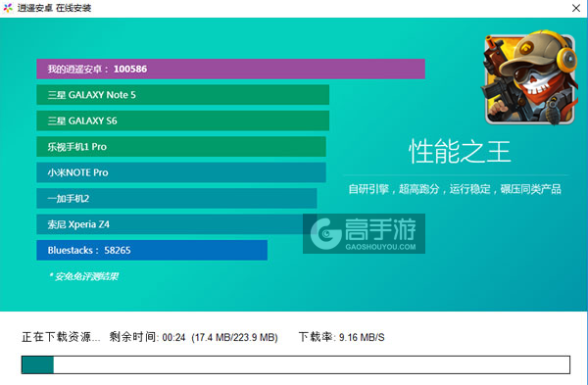Image resolution: width=588 pixels, height=385 pixels.
Task: Click the 下载率 9.16 MB/S readout
Action: tap(342, 337)
